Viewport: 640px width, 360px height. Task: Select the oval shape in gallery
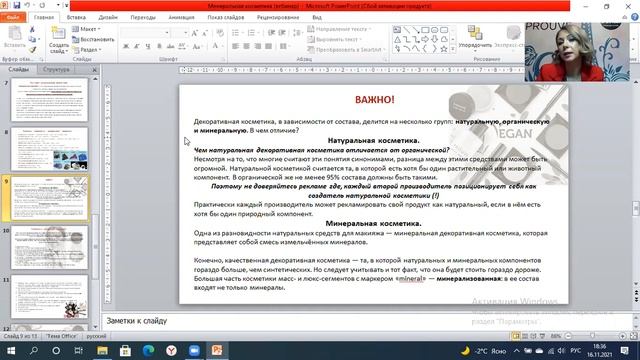[x=434, y=30]
